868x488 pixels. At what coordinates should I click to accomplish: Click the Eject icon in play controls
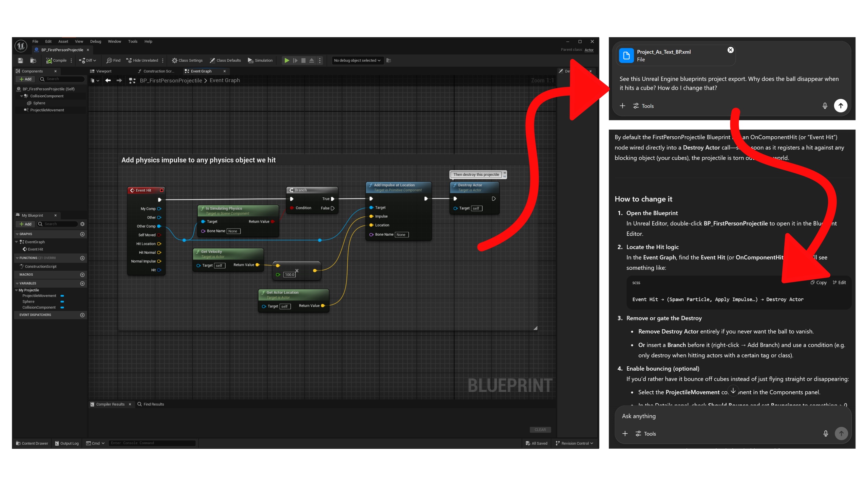(312, 60)
